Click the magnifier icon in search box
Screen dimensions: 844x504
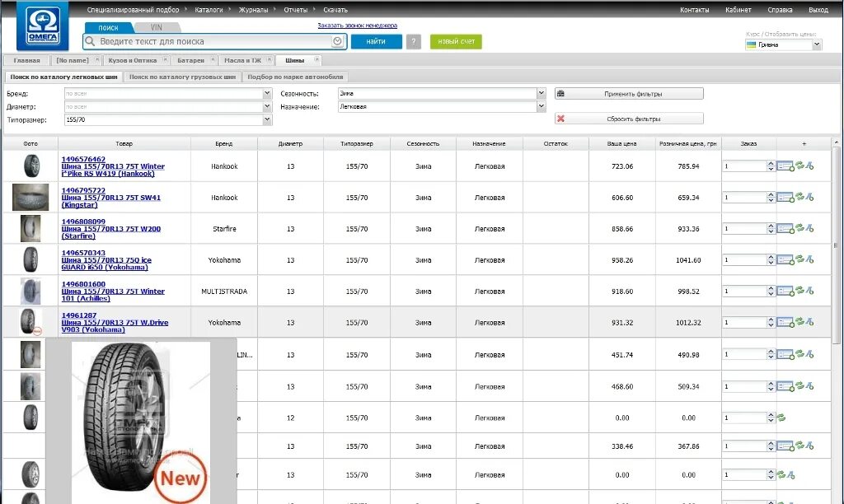point(91,41)
